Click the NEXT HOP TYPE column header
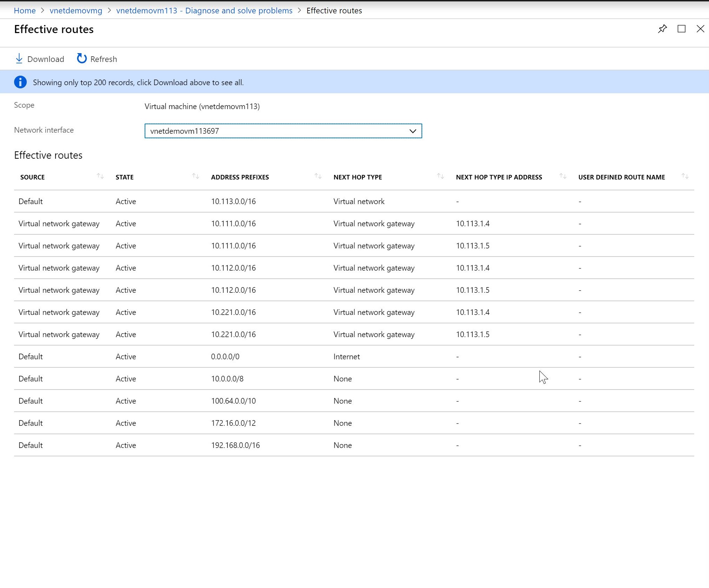Screen dimensions: 709x588 tap(358, 177)
